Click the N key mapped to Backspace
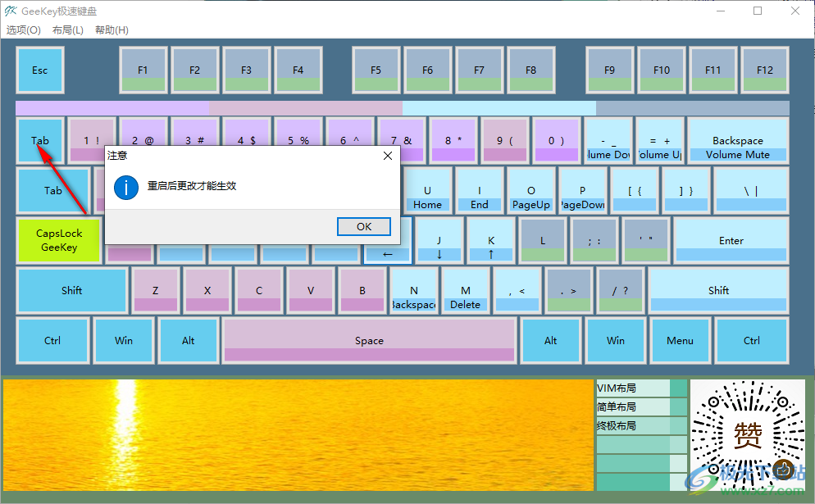 point(414,290)
